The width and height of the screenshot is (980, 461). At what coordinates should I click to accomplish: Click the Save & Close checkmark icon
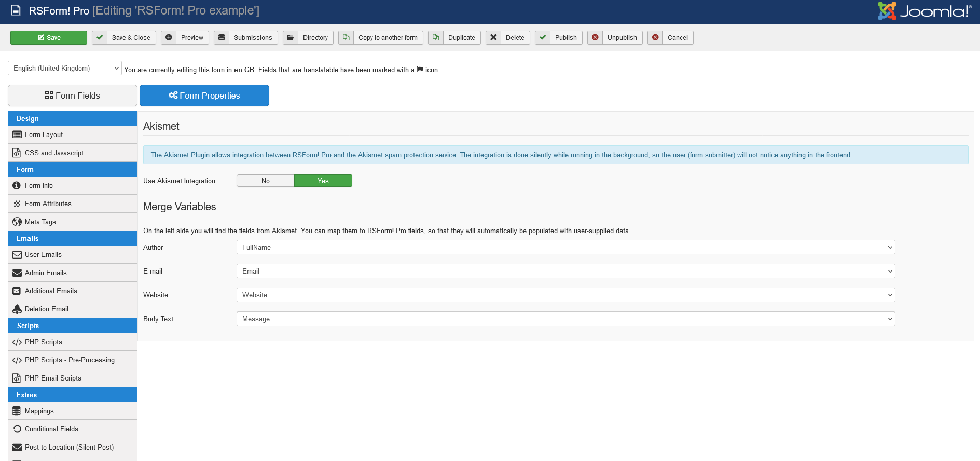100,38
